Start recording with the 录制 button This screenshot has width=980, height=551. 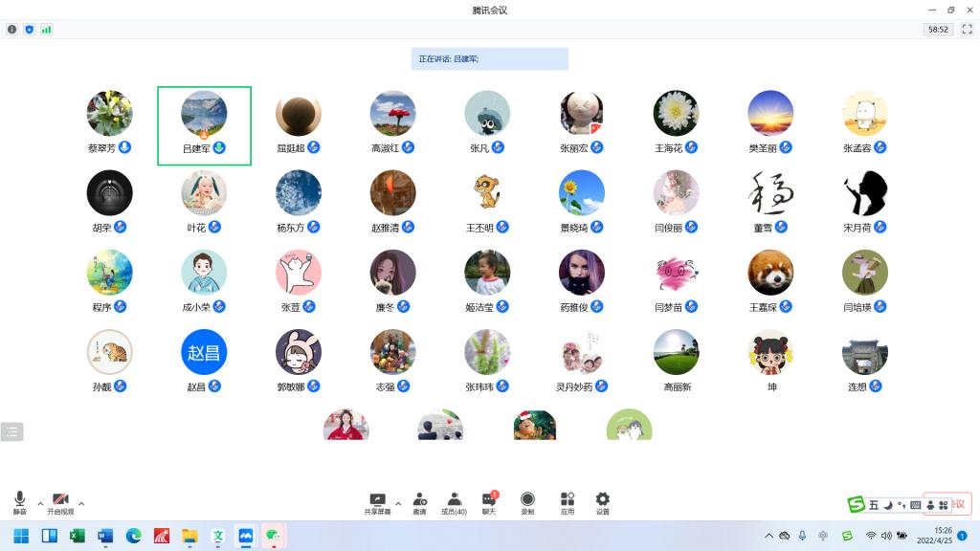pyautogui.click(x=527, y=500)
